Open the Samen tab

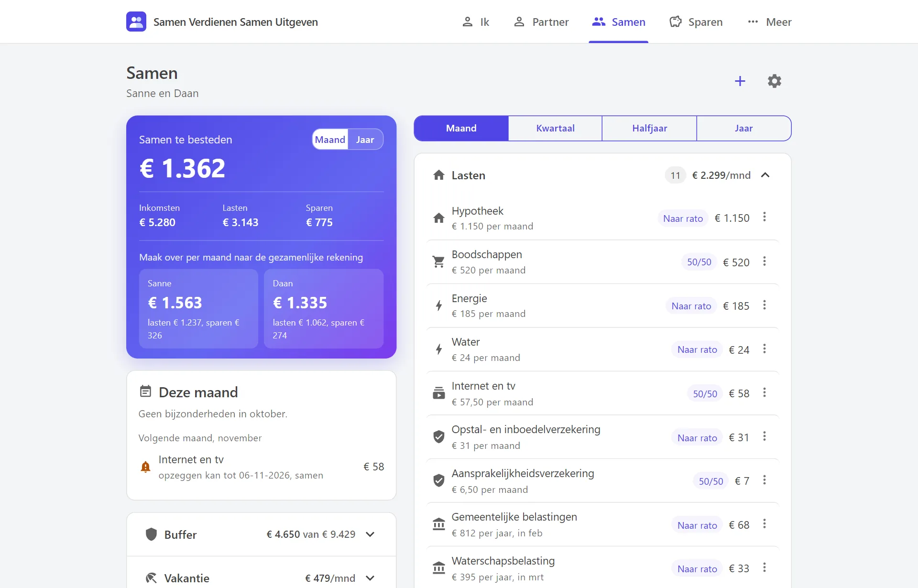619,22
